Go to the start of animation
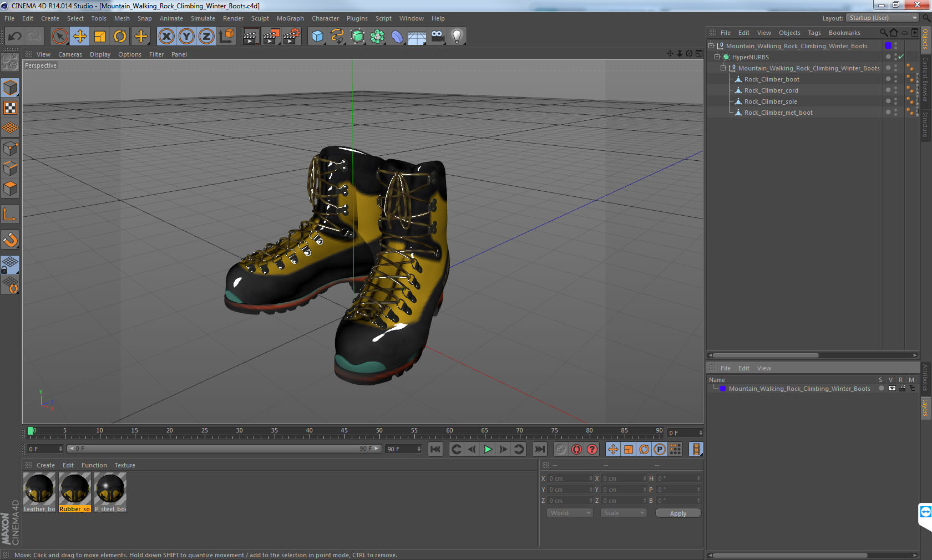This screenshot has width=932, height=560. click(x=435, y=449)
